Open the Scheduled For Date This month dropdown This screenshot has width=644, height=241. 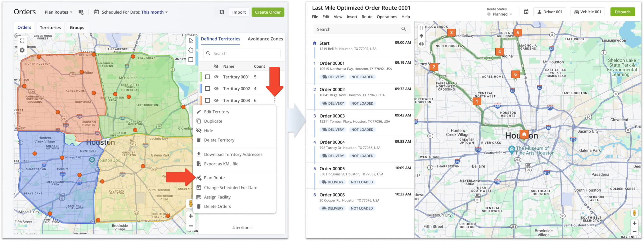[x=154, y=12]
